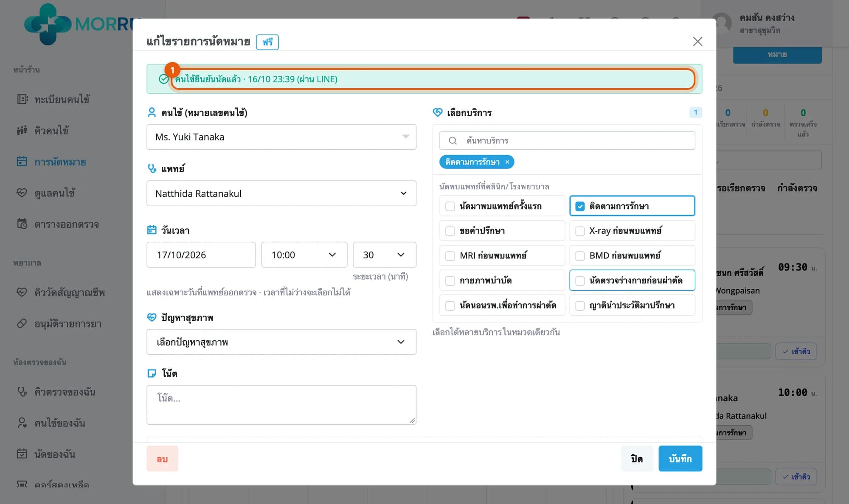
Task: Click the ค้นหาบริการ search field
Action: point(568,140)
